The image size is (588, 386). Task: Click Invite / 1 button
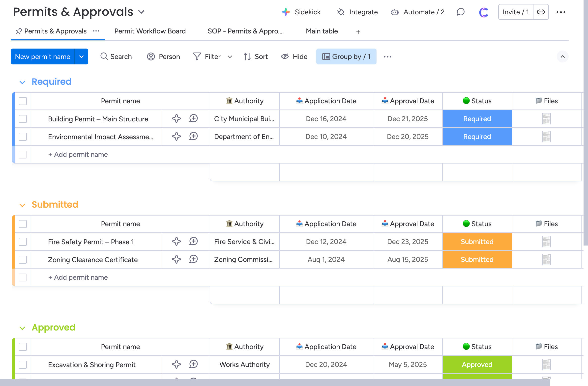pos(516,12)
